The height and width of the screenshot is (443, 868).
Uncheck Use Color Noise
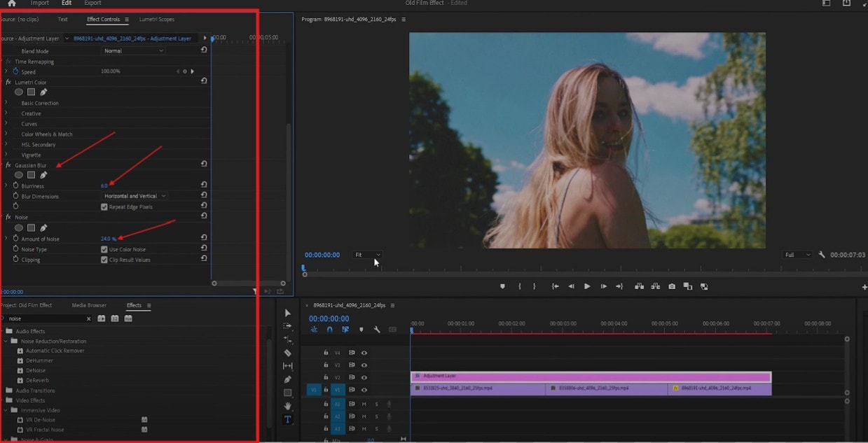[104, 248]
